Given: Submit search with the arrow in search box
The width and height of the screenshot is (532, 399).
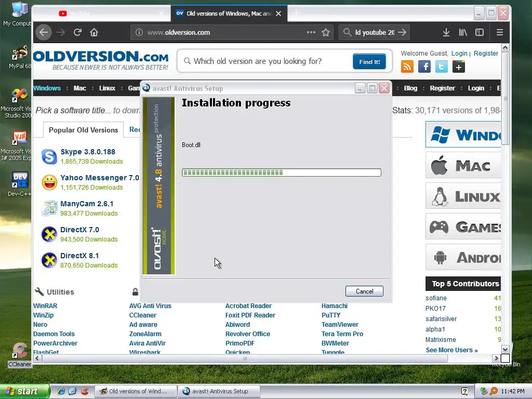Looking at the screenshot, I should point(402,32).
